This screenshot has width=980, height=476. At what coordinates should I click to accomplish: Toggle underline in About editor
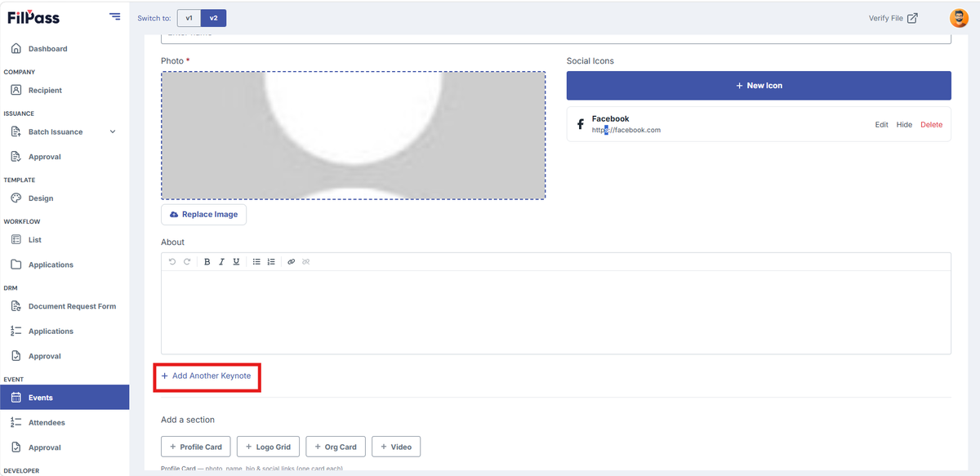pos(236,262)
